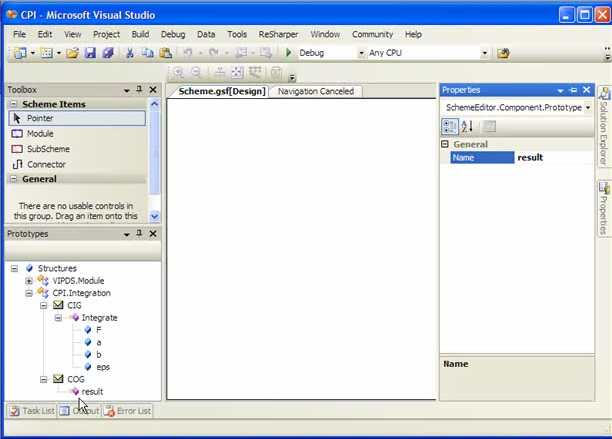This screenshot has height=439, width=612.
Task: Pick the Module scheme item
Action: (40, 133)
